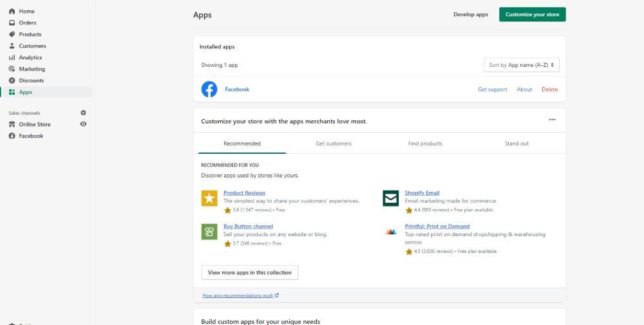View Online Store with the eye icon
Screen dimensions: 644x325
[83, 124]
